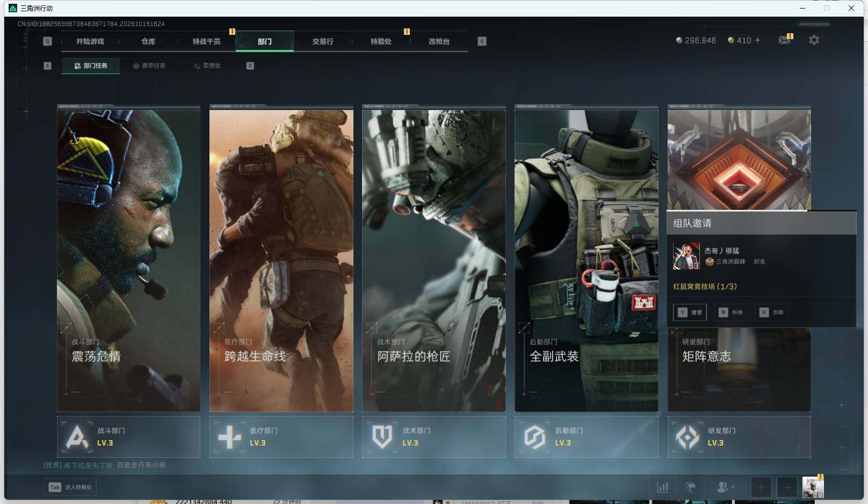Image resolution: width=868 pixels, height=504 pixels.
Task: Click the Q key previous-tab icon
Action: (x=47, y=41)
